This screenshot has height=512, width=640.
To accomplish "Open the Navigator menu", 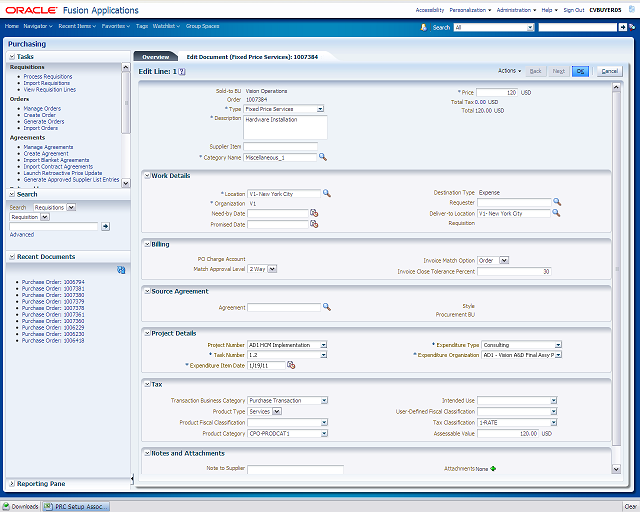I will coord(38,26).
